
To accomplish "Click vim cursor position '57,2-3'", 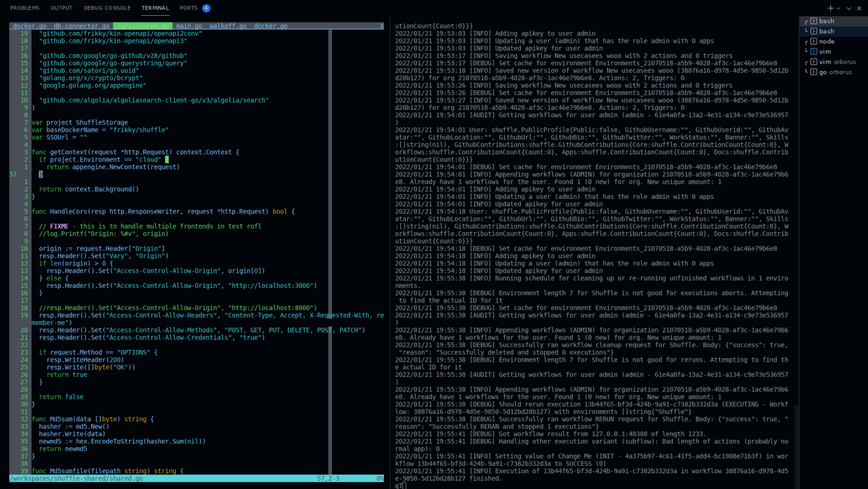I will coord(328,478).
